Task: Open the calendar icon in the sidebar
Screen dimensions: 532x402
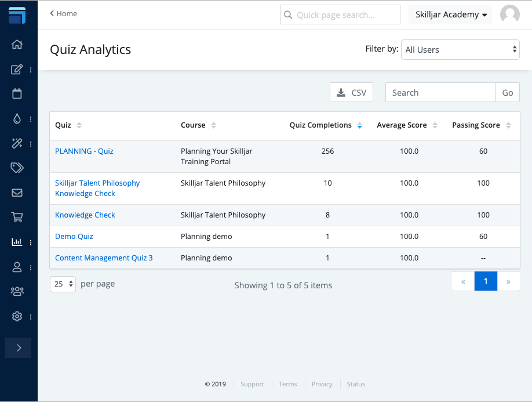Action: [17, 93]
